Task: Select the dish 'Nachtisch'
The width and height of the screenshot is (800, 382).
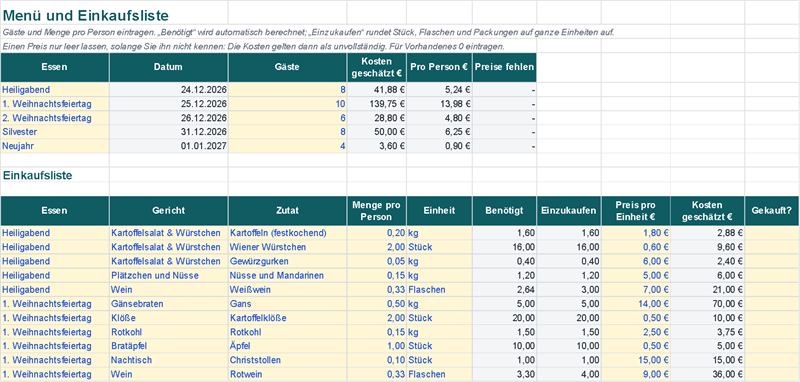Action: 168,360
